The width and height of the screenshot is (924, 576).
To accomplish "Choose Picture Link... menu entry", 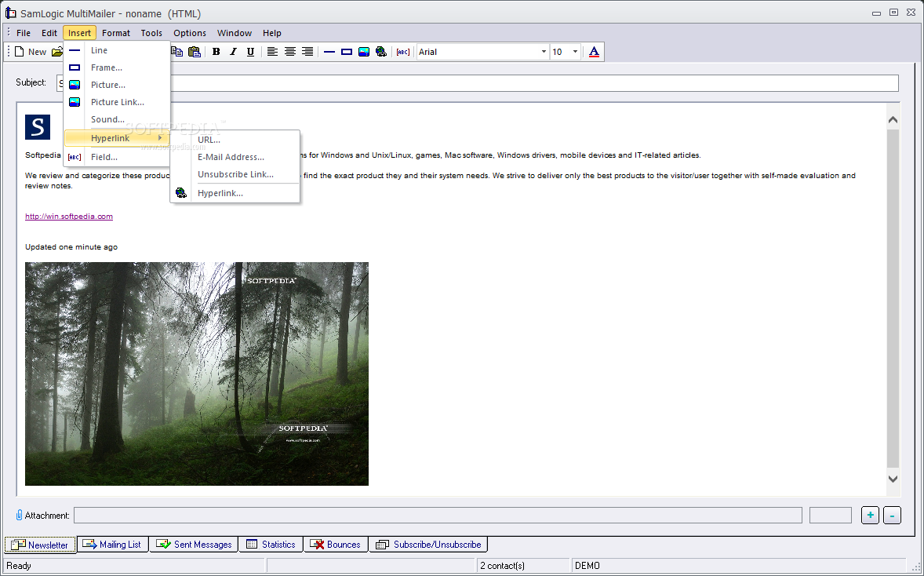I will (x=117, y=102).
